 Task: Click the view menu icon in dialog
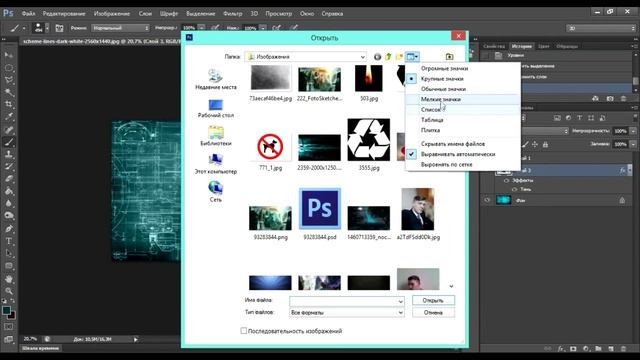click(412, 57)
